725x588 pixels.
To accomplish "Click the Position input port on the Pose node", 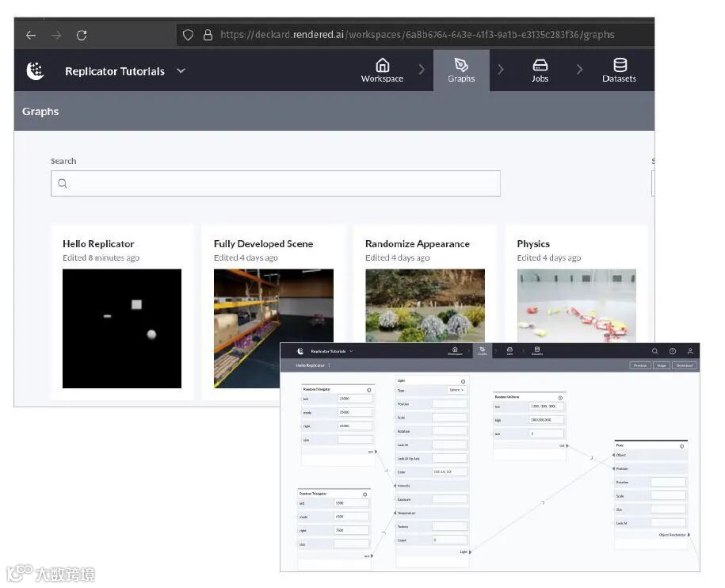I will tap(613, 469).
